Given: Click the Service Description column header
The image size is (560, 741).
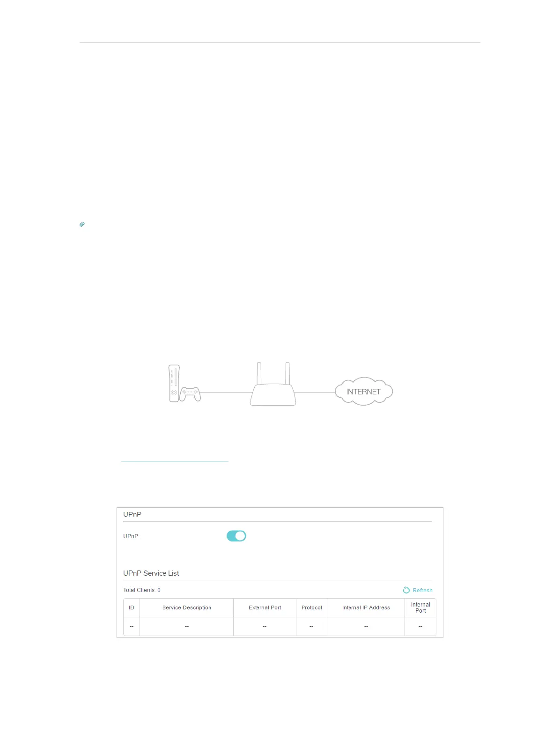Looking at the screenshot, I should point(187,608).
